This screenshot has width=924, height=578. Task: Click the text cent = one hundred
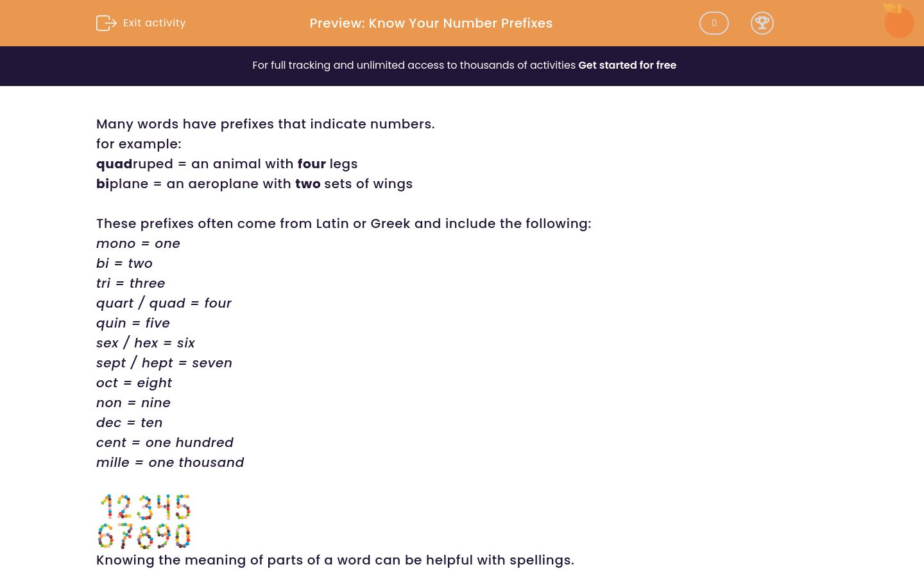point(165,442)
